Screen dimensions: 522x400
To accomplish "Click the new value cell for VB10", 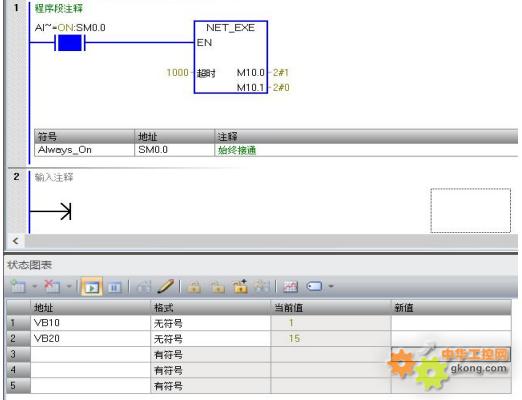I will click(451, 323).
